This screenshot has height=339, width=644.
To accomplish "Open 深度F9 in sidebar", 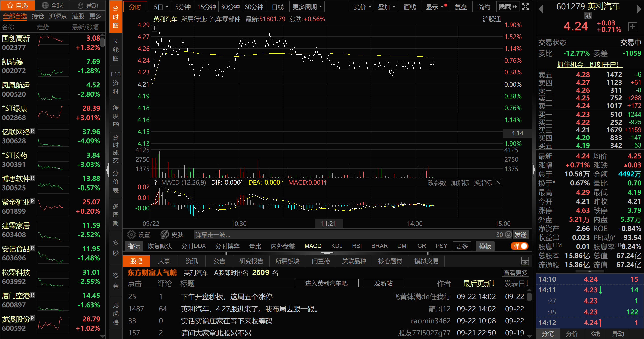I will click(116, 116).
